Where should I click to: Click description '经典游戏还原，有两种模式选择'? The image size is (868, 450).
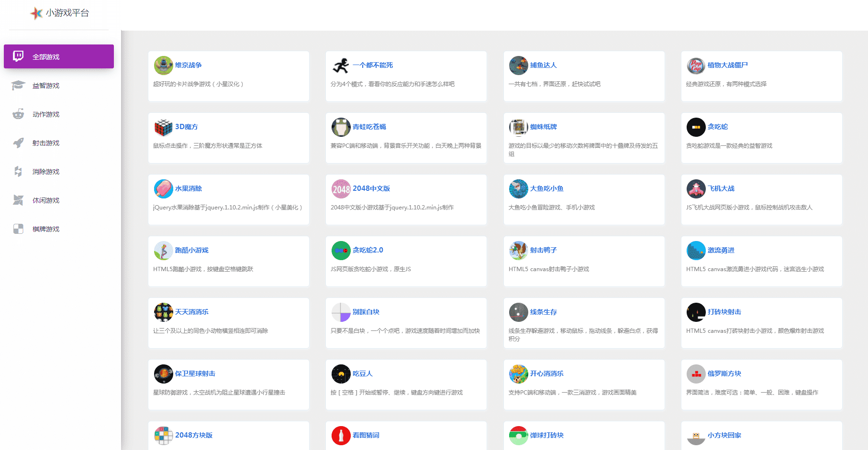click(726, 84)
